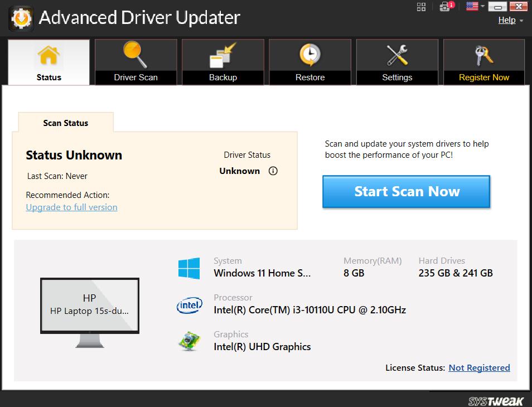Image resolution: width=532 pixels, height=407 pixels.
Task: Expand the US flag language dropdown
Action: [x=476, y=7]
